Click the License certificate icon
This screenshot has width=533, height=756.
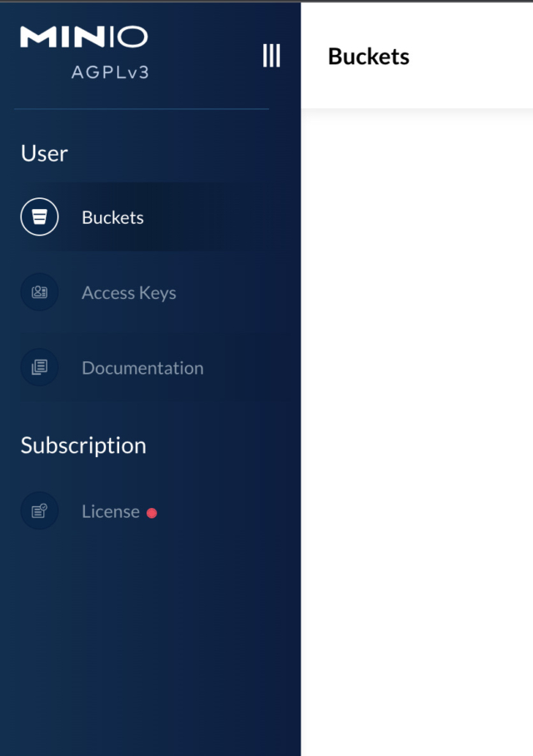pos(39,511)
